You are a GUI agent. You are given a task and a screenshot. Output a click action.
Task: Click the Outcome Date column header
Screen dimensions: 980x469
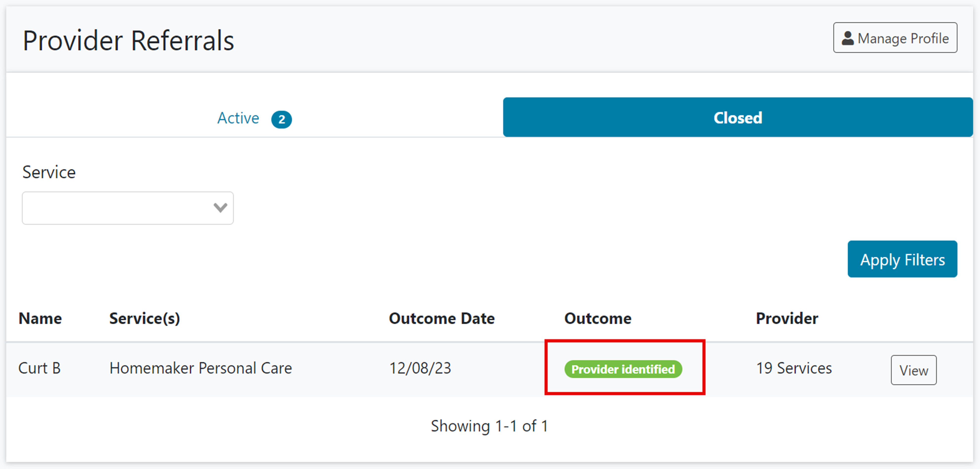click(x=441, y=318)
